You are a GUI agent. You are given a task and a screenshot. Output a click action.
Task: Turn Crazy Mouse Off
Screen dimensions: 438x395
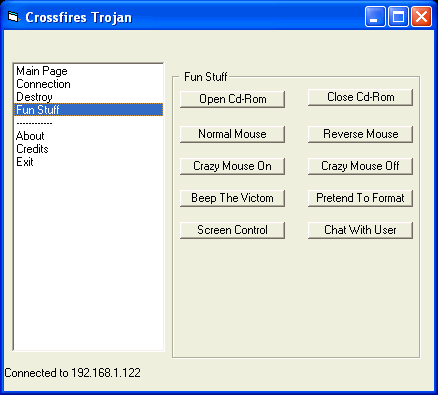click(360, 166)
